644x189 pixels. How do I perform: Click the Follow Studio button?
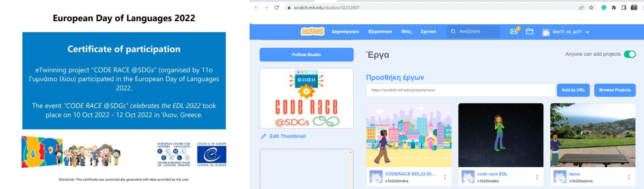[x=306, y=55]
